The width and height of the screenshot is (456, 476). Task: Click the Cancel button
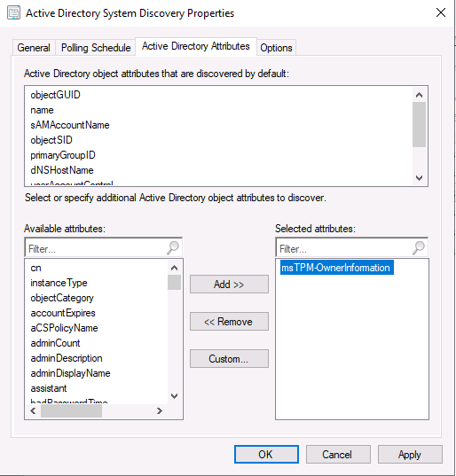coord(338,455)
